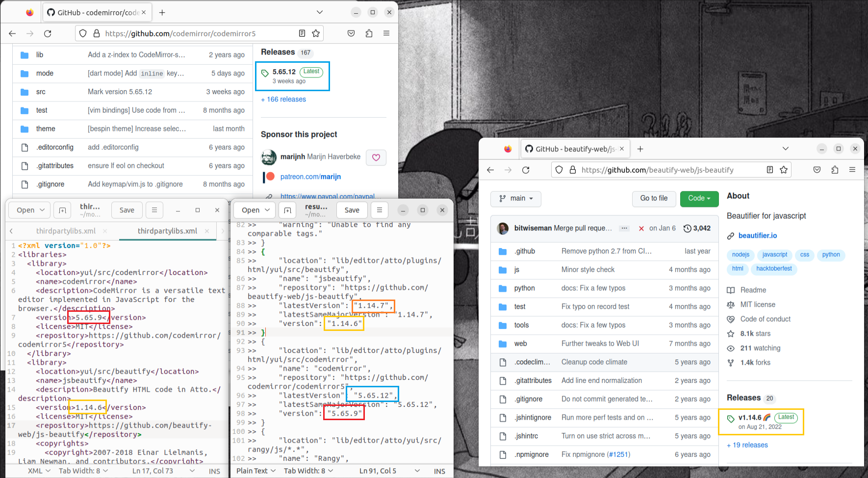Create new document in thirdpartylibs editor
This screenshot has width=868, height=478.
coord(62,210)
